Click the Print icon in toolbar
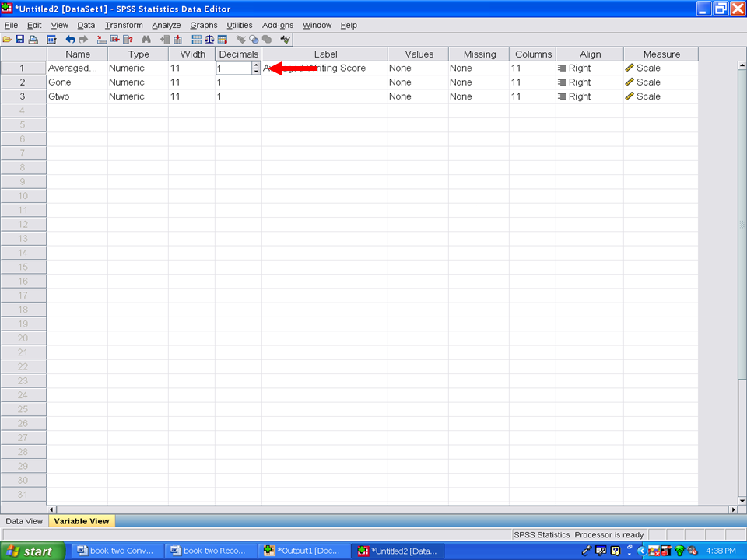747x560 pixels. [33, 39]
